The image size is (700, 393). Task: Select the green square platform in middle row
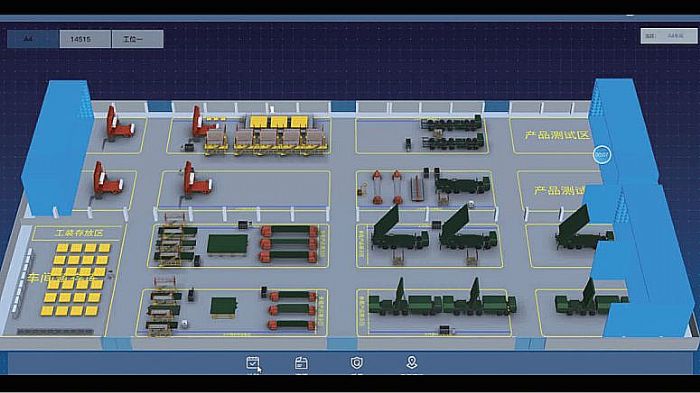tap(227, 245)
